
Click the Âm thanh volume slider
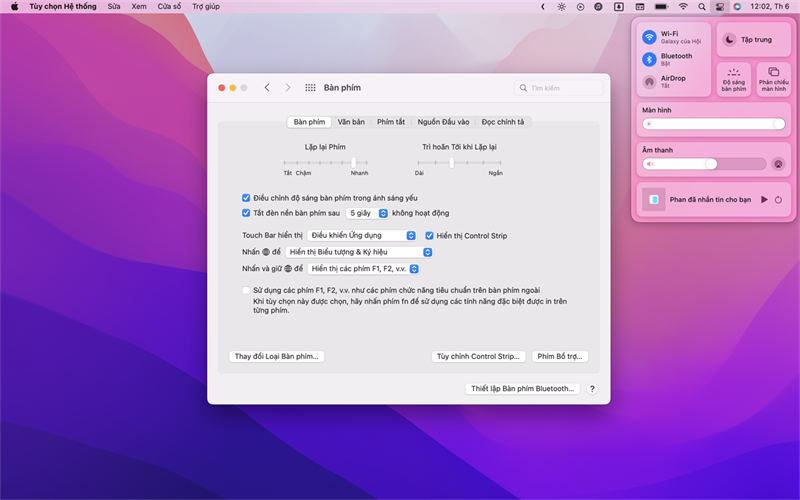tap(704, 164)
